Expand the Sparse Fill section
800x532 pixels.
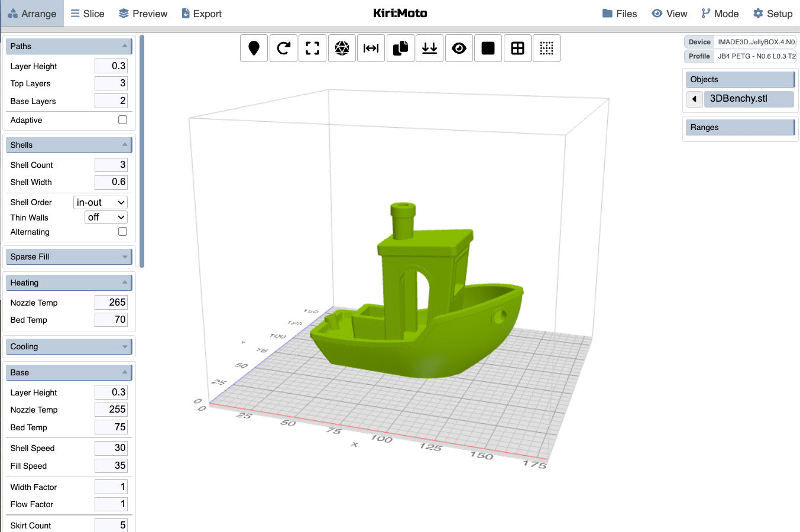69,257
